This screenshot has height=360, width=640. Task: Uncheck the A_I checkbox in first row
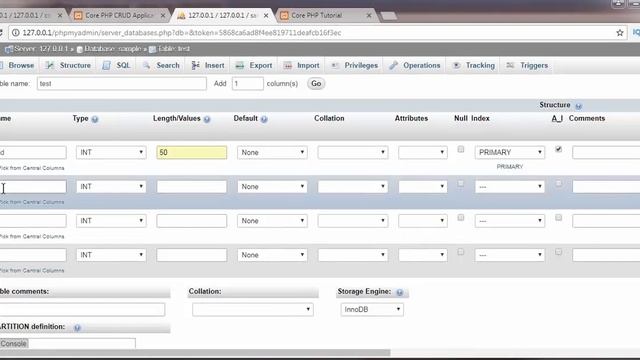click(558, 149)
